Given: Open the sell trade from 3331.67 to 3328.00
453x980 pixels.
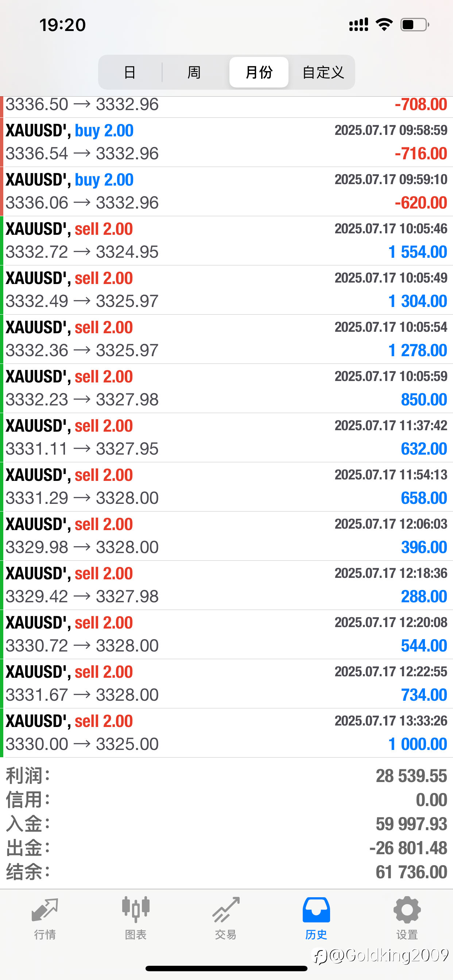Looking at the screenshot, I should (226, 684).
